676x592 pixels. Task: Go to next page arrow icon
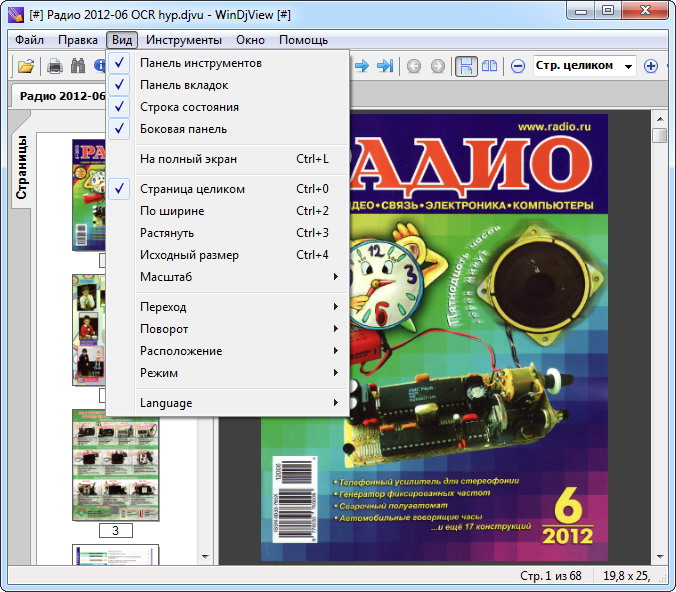(x=362, y=66)
